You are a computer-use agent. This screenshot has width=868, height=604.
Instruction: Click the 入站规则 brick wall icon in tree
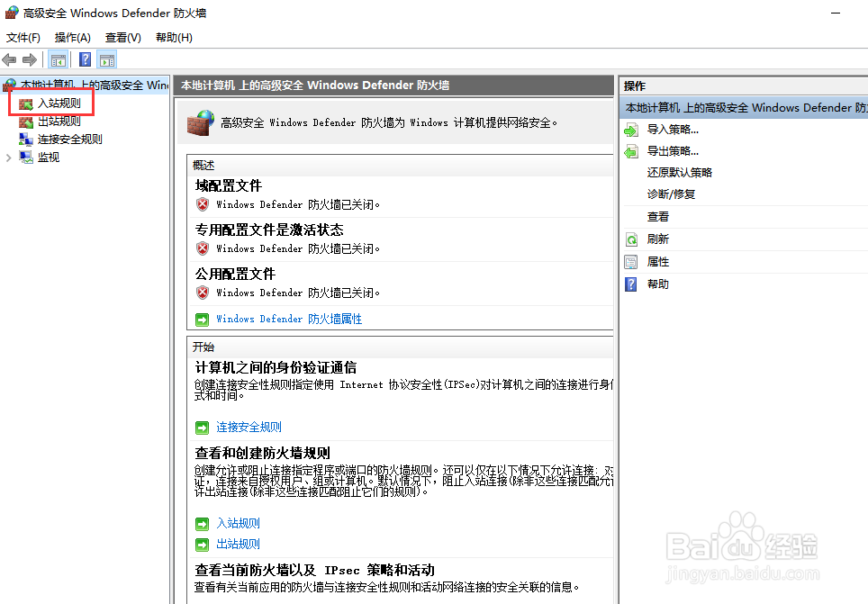click(26, 104)
